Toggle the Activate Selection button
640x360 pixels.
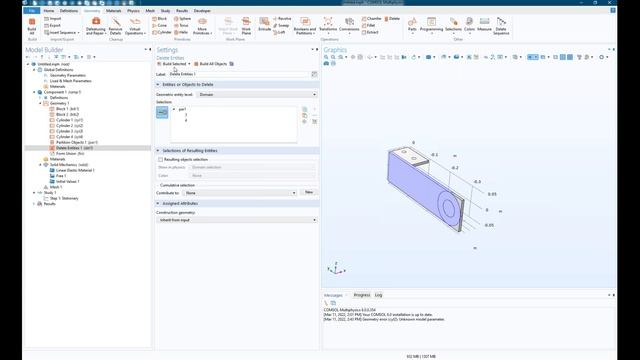click(x=162, y=112)
